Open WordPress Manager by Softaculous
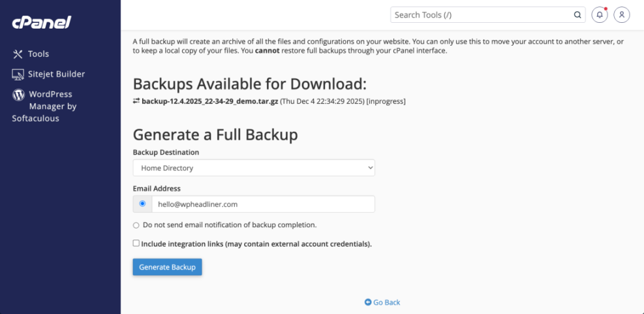The height and width of the screenshot is (314, 644). [x=44, y=106]
